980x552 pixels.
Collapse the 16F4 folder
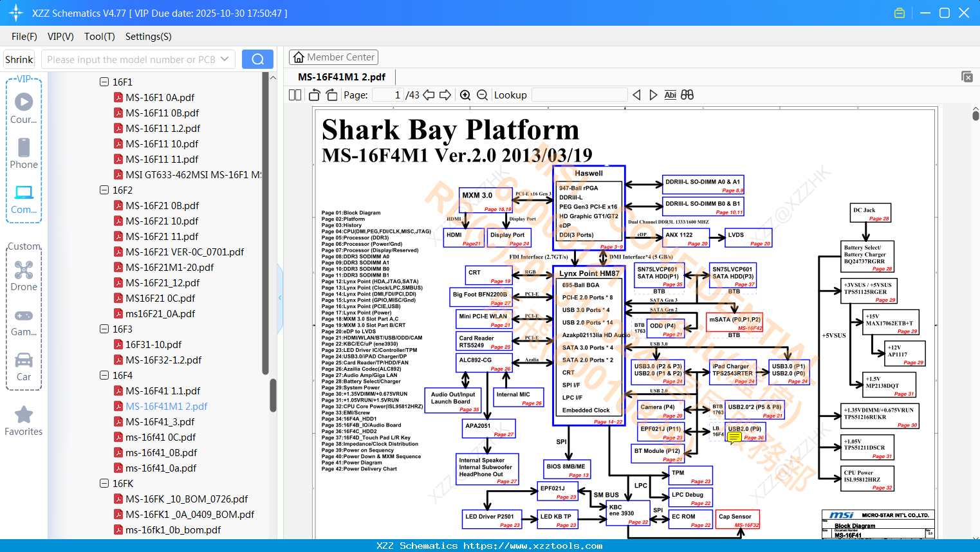click(104, 375)
